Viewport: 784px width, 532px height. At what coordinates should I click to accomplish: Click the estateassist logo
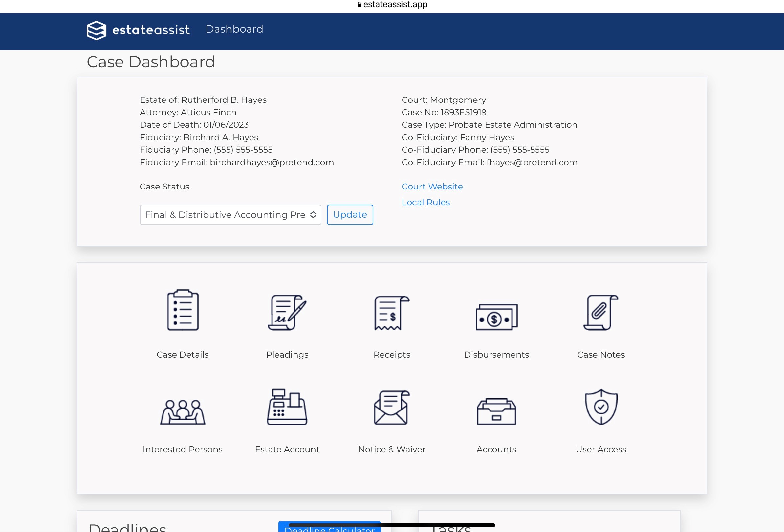pos(138,30)
